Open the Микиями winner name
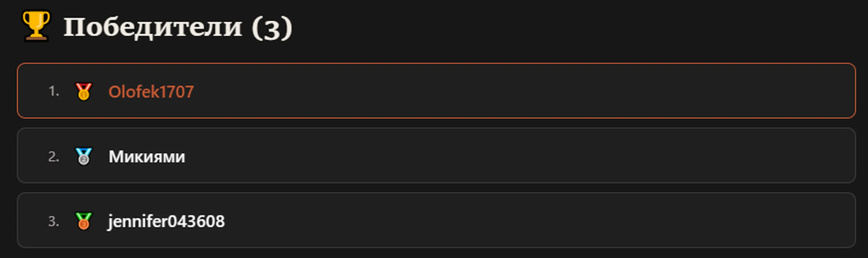The height and width of the screenshot is (258, 868). coord(146,157)
